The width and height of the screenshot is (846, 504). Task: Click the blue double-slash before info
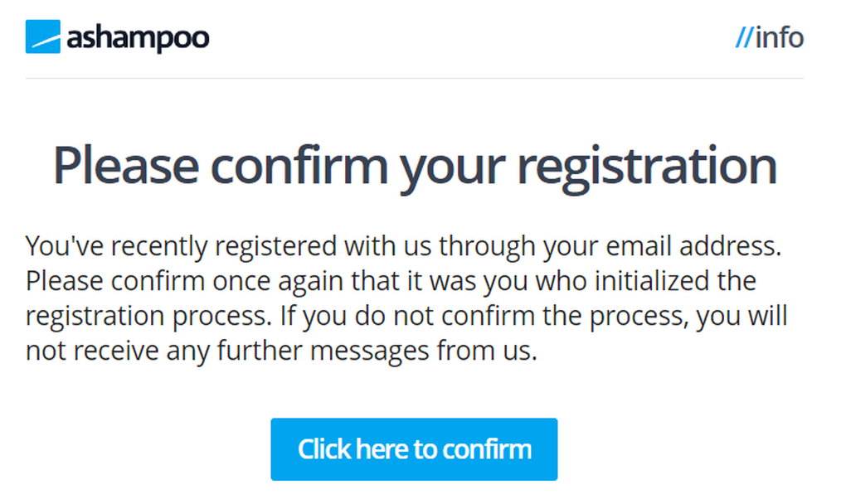pos(743,37)
